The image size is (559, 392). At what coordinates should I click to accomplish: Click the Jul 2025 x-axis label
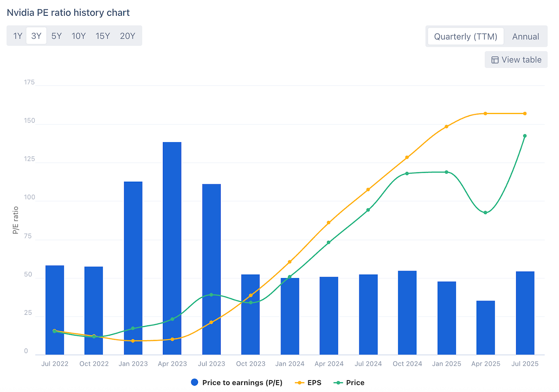point(525,364)
